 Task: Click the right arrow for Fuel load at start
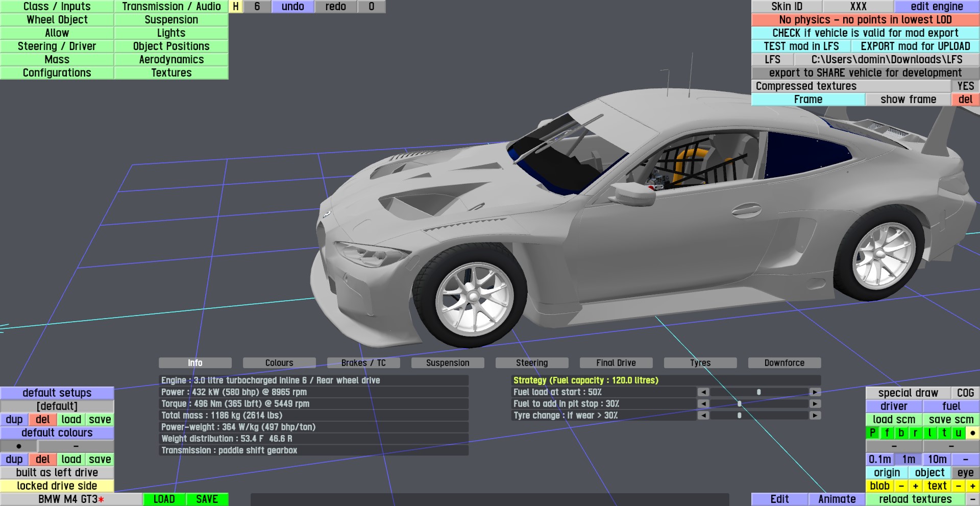tap(815, 392)
